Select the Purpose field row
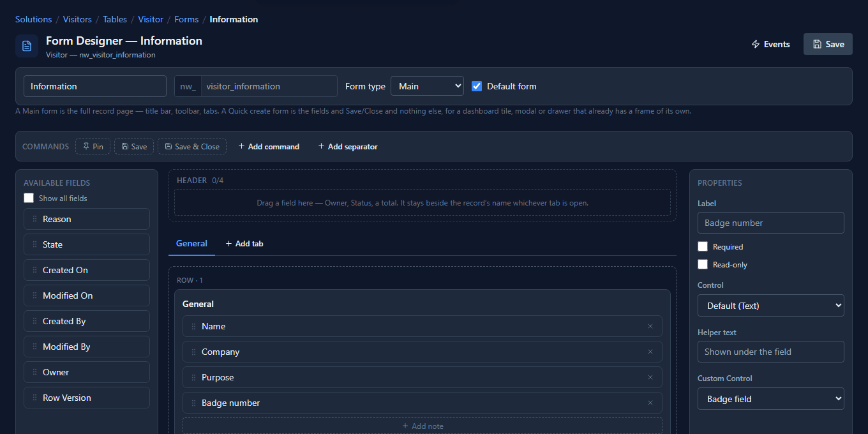 (x=423, y=377)
